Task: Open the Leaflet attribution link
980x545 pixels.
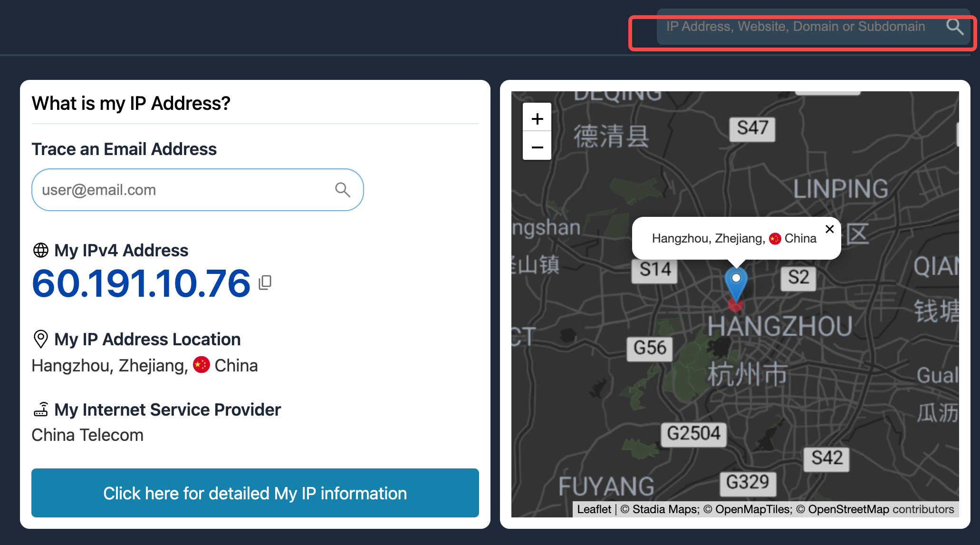Action: pyautogui.click(x=594, y=509)
